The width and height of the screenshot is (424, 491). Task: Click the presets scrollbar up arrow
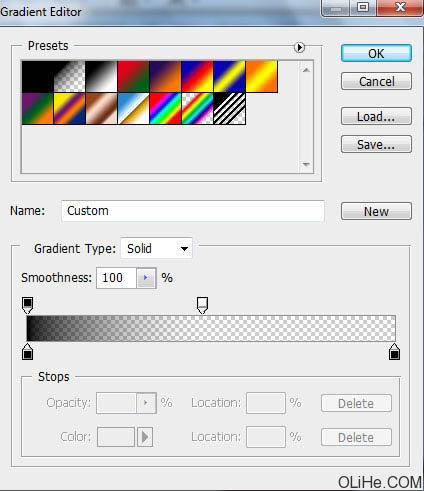306,70
